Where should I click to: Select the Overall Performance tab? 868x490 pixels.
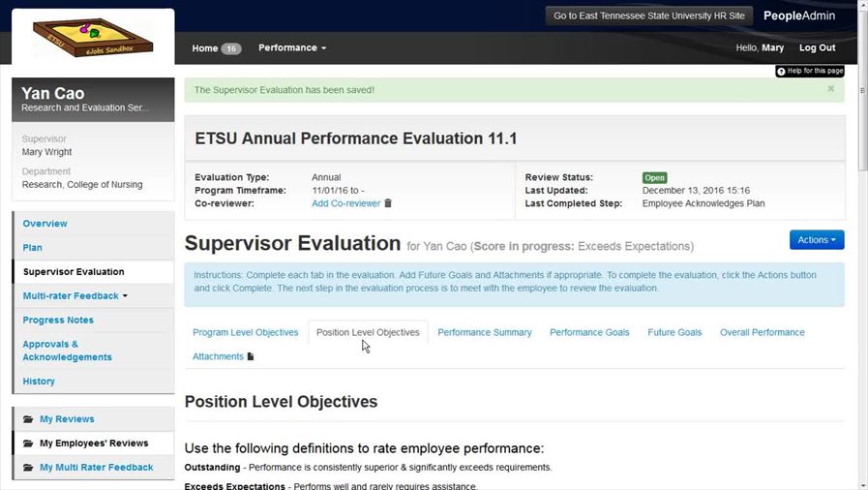tap(762, 332)
